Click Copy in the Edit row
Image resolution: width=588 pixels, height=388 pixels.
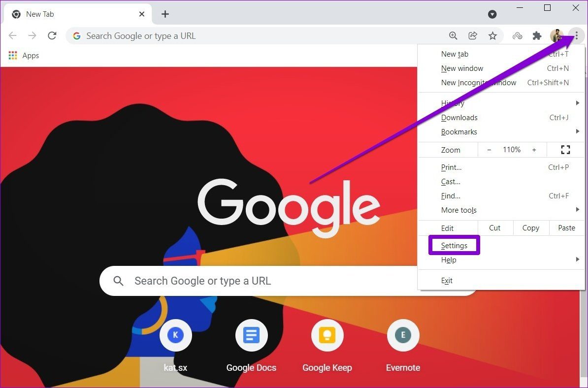530,228
